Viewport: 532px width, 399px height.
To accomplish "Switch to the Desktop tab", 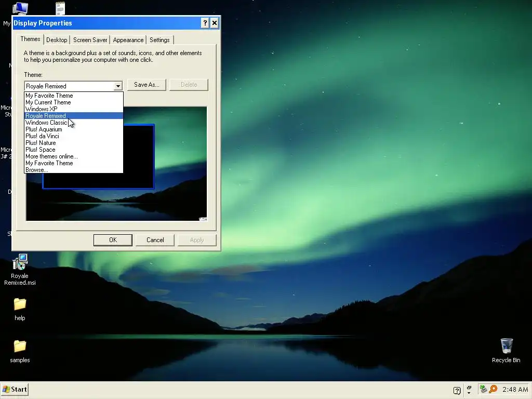I will coord(57,40).
